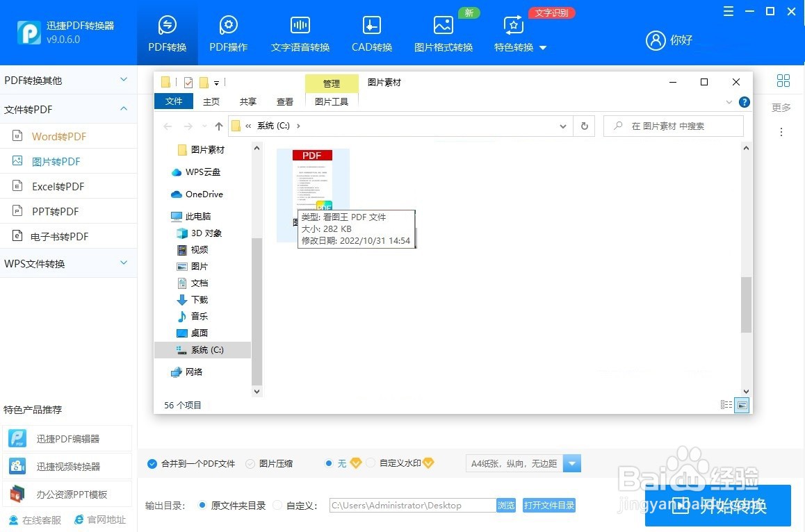Open the 视频 folder

[193, 250]
